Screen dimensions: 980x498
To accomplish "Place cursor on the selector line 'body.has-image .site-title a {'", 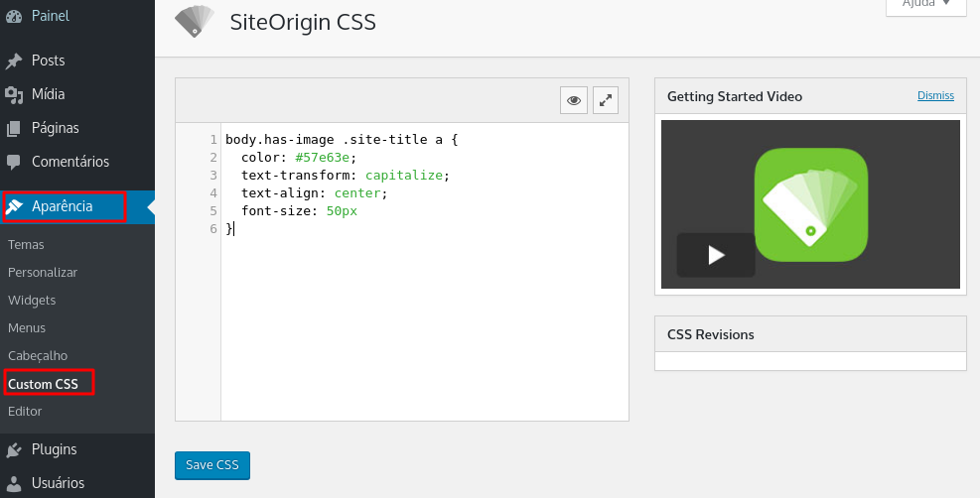I will click(342, 140).
